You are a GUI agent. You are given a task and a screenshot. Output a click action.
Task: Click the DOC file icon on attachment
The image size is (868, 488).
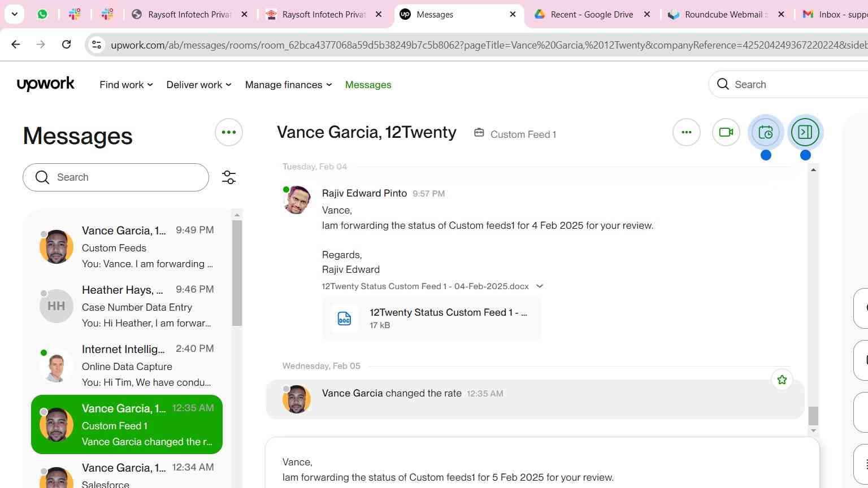click(344, 318)
